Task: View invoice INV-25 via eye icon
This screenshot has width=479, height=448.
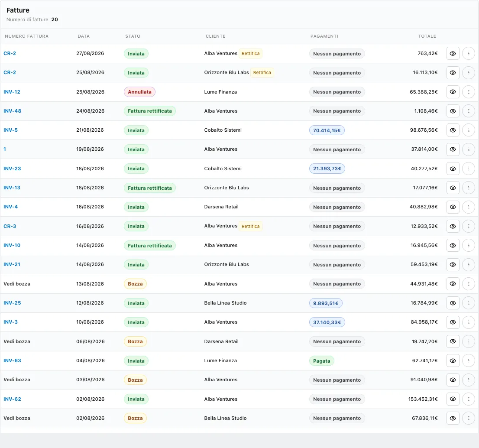Action: click(x=453, y=303)
